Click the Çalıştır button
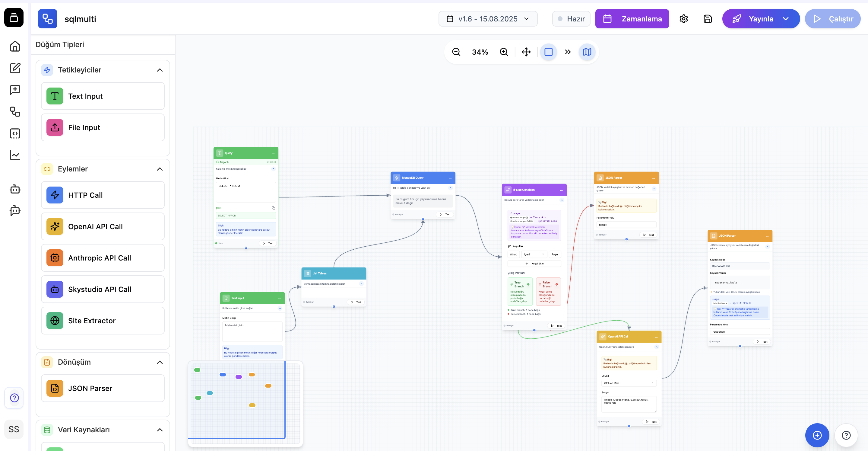Screen dimensions: 868x451 (x=833, y=19)
